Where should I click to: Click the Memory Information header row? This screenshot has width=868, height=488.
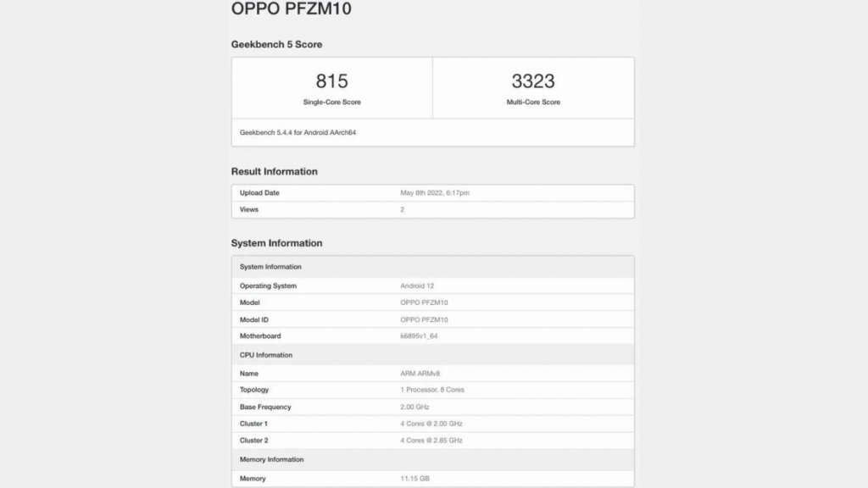[x=433, y=459]
